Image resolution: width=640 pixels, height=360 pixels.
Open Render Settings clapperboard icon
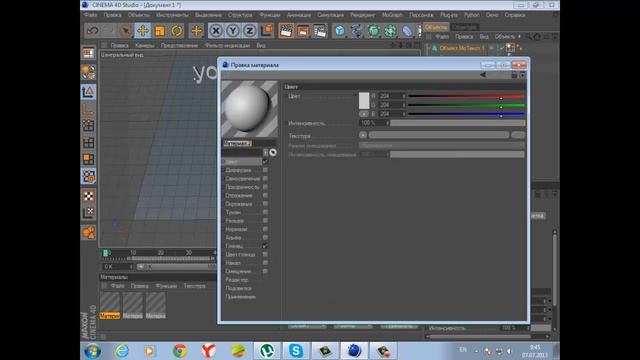click(x=320, y=31)
